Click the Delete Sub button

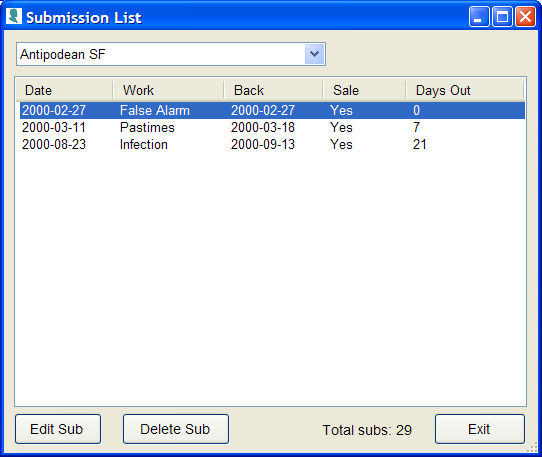pyautogui.click(x=176, y=429)
